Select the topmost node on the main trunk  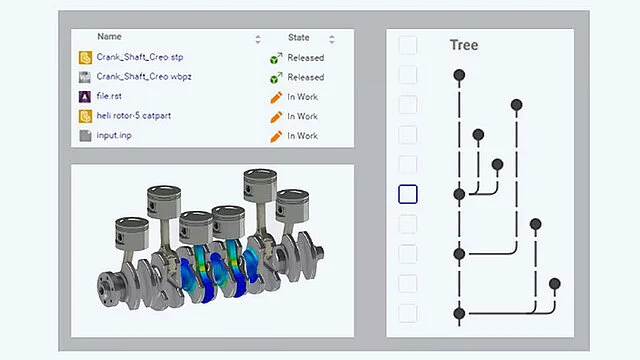pos(459,75)
